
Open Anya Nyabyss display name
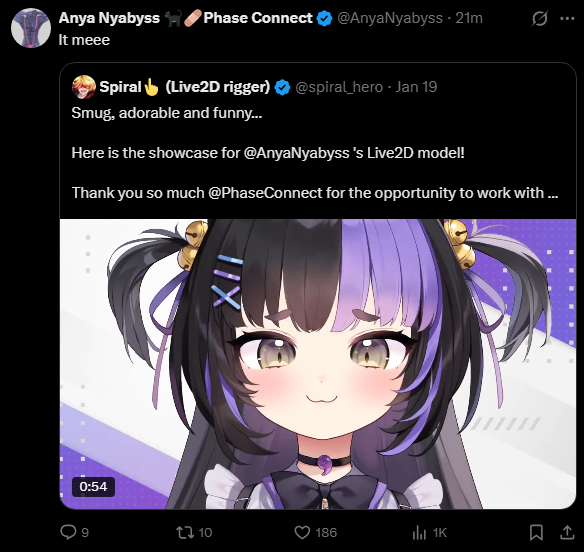(x=109, y=18)
